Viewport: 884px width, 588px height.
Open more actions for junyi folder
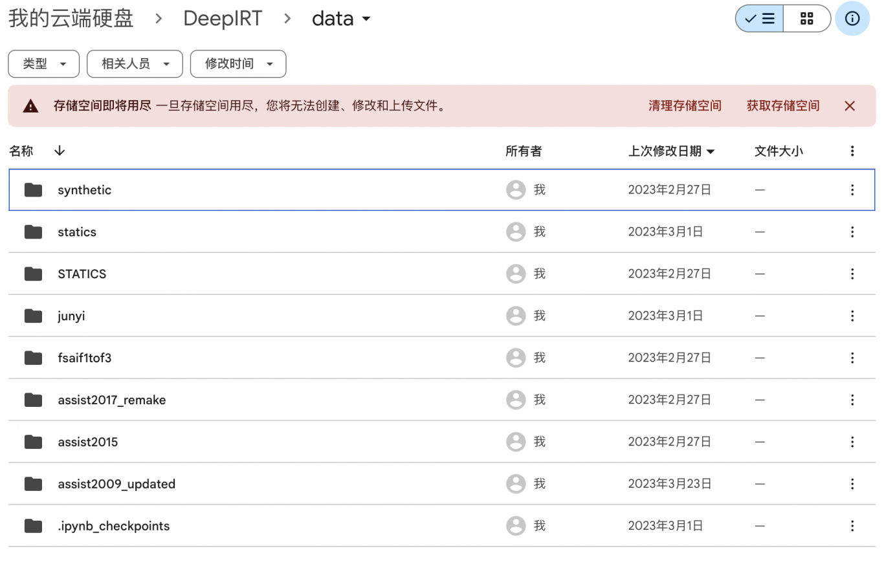tap(852, 316)
